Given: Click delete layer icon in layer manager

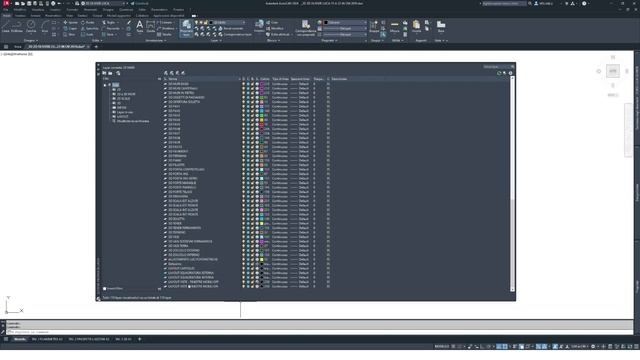Looking at the screenshot, I should pyautogui.click(x=177, y=73).
